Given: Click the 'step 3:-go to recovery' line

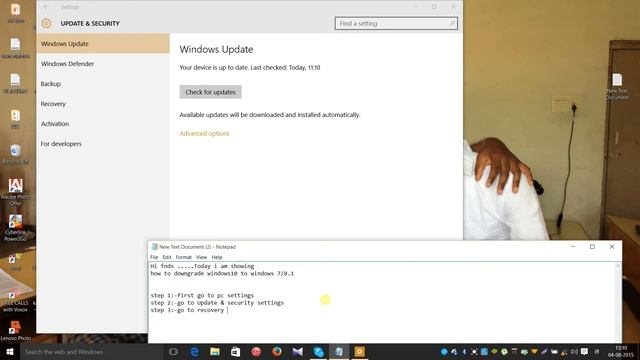Looking at the screenshot, I should pos(187,310).
